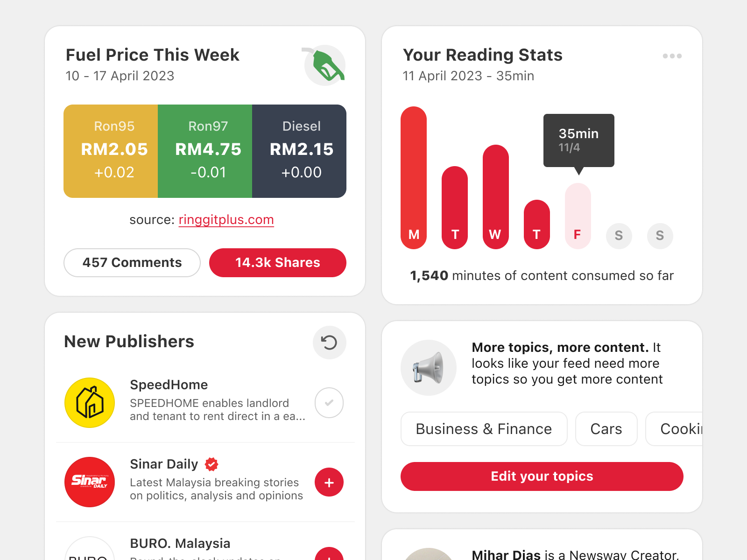Click the refresh icon in New Publishers
This screenshot has height=560, width=747.
pos(329,343)
